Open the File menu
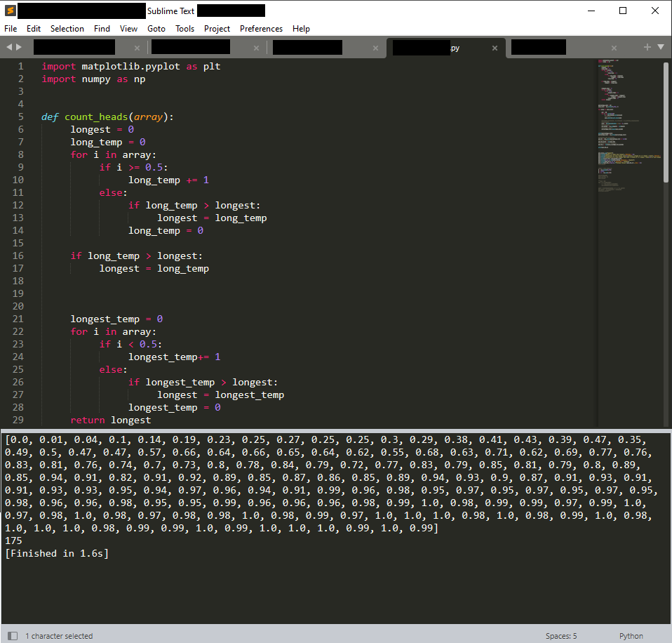672x643 pixels. pos(11,29)
